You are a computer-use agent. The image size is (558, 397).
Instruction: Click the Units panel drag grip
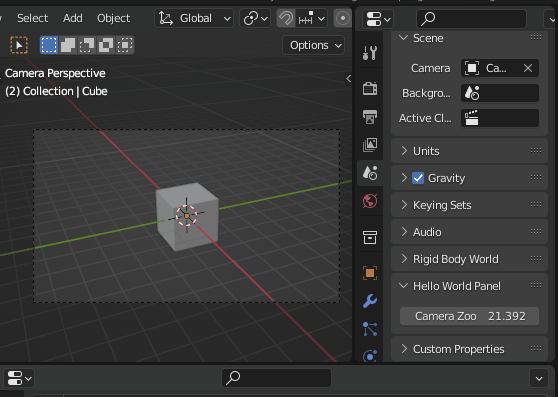pos(536,150)
